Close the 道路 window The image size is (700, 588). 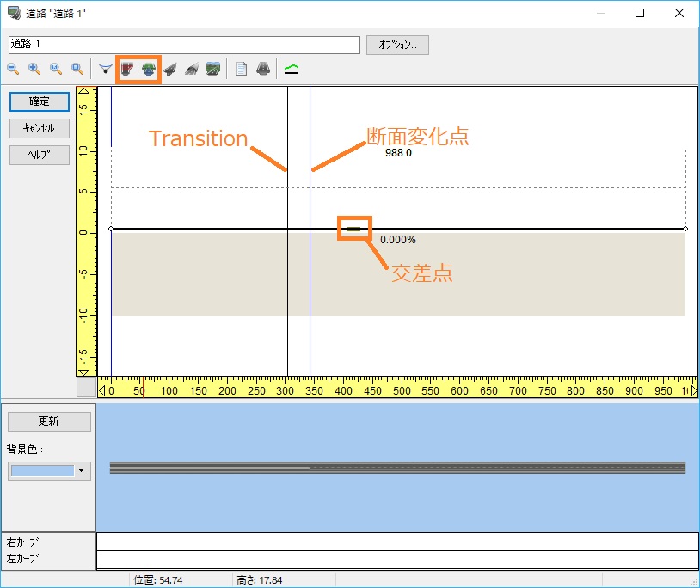tap(679, 13)
